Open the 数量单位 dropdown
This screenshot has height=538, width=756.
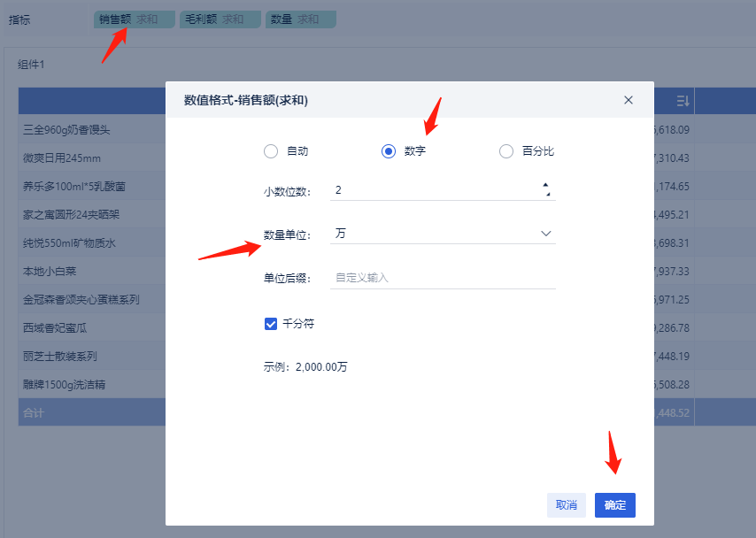[443, 234]
